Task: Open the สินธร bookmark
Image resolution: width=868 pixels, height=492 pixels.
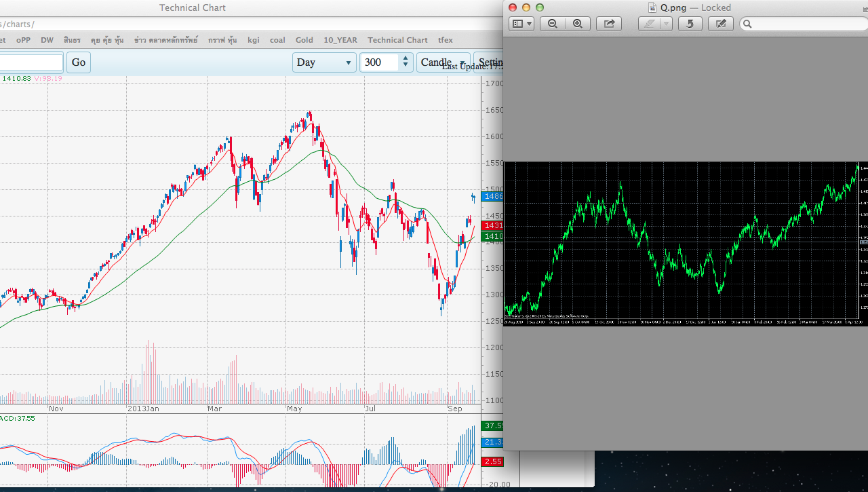Action: (72, 40)
